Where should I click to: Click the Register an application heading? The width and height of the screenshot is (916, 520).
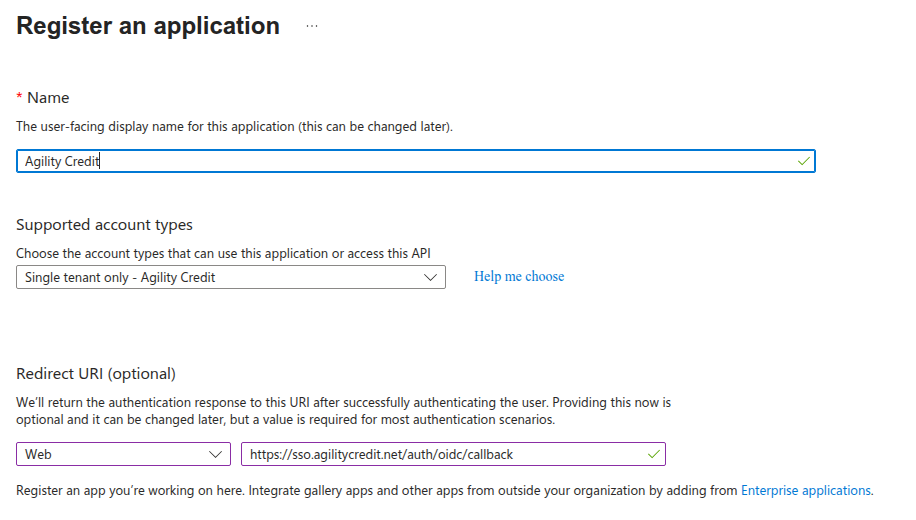pos(148,26)
